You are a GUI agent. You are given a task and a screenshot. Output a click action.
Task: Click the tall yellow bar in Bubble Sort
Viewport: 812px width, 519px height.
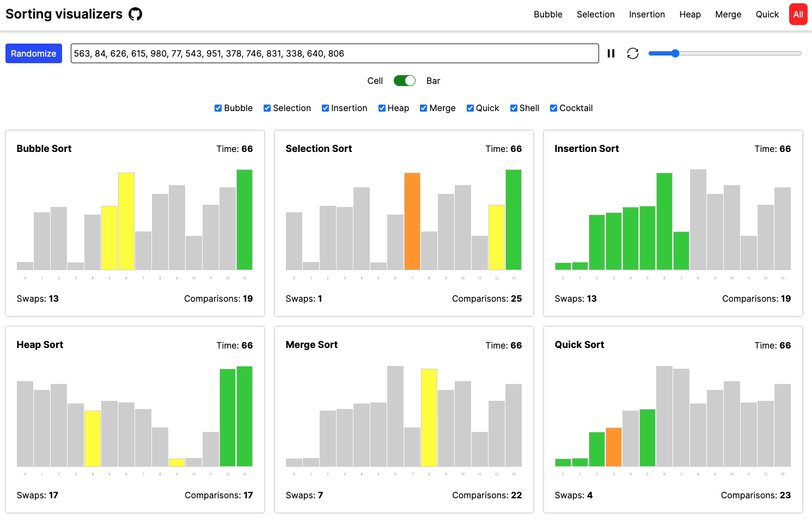(126, 221)
